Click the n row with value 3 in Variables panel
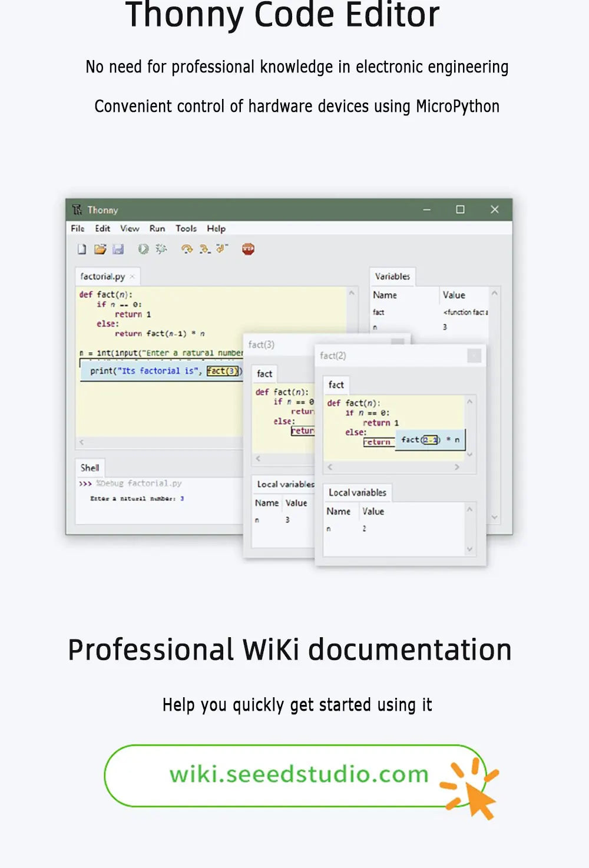This screenshot has height=868, width=589. tap(429, 327)
